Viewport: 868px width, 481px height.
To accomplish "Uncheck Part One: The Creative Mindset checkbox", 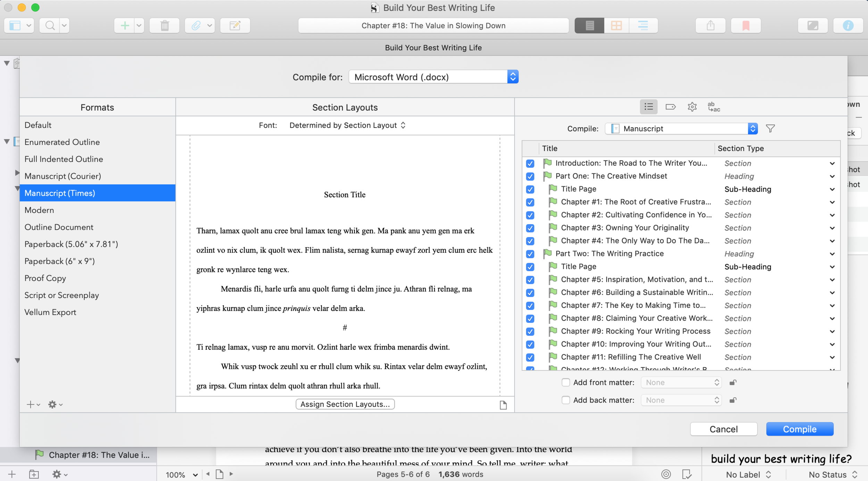I will point(530,176).
